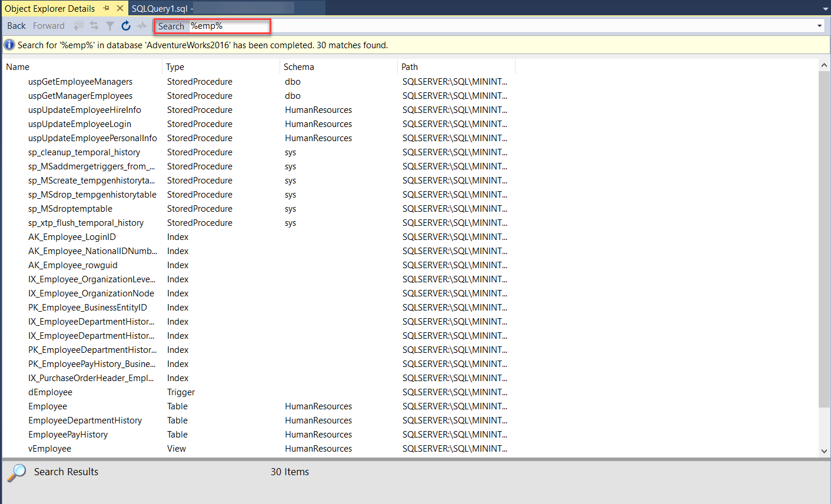Open the search history dropdown arrow
Viewport: 831px width, 504px height.
pyautogui.click(x=820, y=25)
